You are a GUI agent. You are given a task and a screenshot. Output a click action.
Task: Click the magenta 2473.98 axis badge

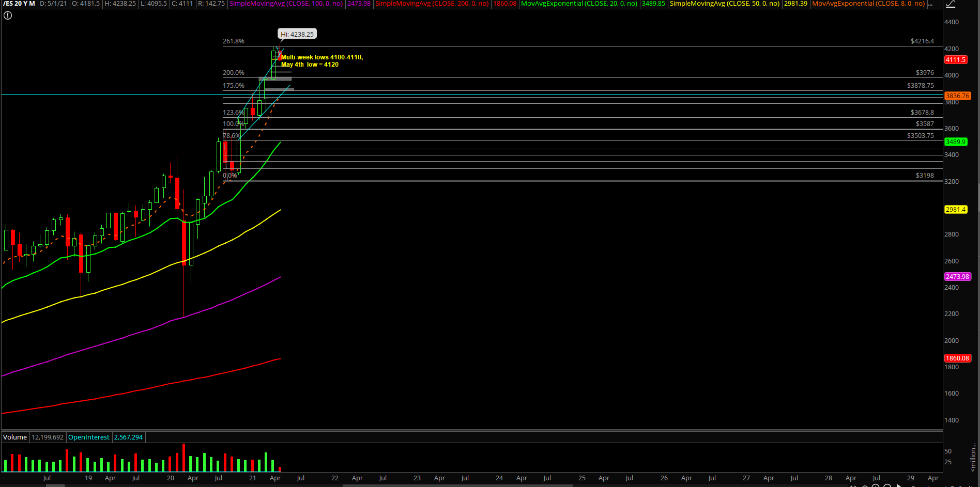click(x=957, y=277)
